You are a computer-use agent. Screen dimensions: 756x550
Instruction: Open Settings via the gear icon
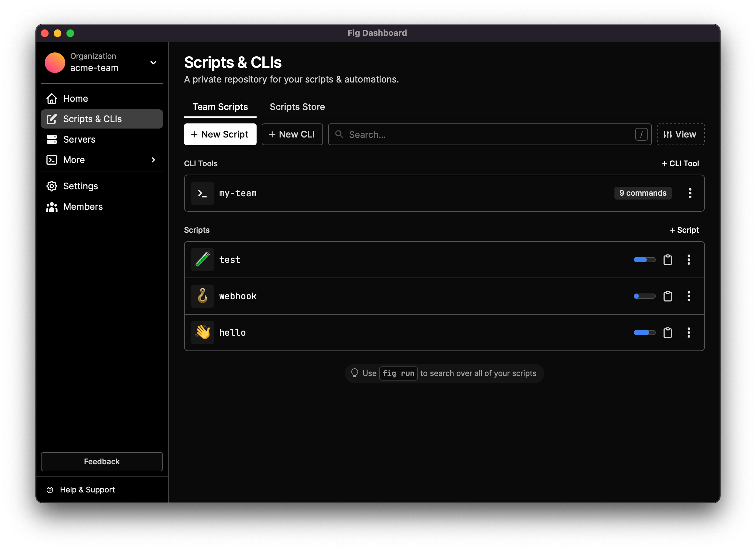[52, 186]
